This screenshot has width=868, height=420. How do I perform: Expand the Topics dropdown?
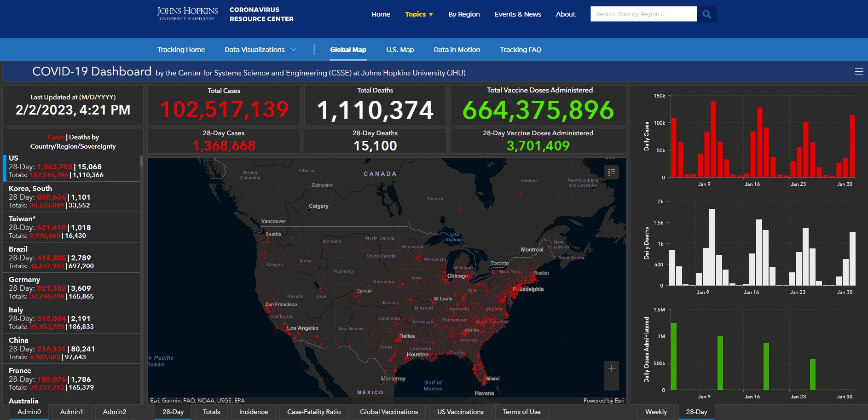(x=419, y=14)
